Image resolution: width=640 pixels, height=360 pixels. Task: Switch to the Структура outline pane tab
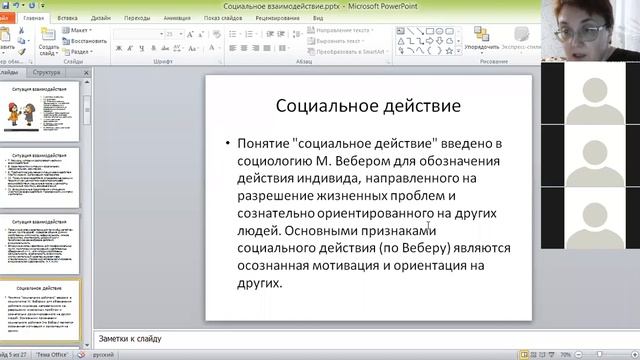47,72
